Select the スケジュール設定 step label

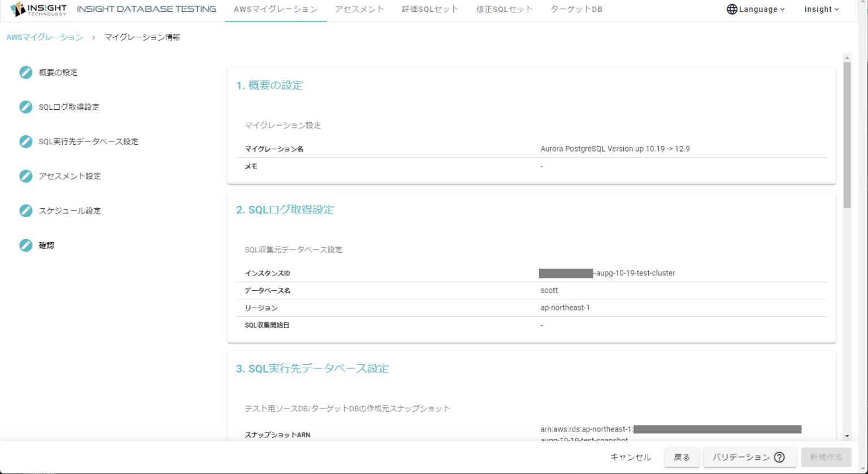[70, 210]
